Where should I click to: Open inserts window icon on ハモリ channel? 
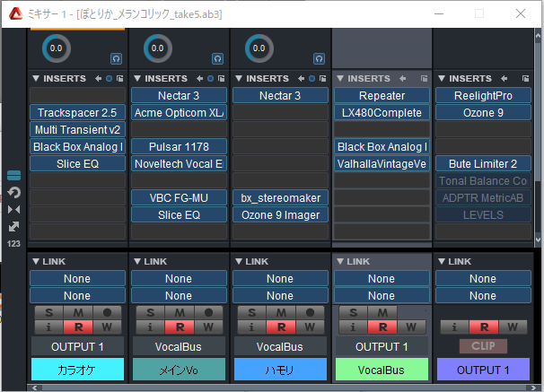(322, 79)
